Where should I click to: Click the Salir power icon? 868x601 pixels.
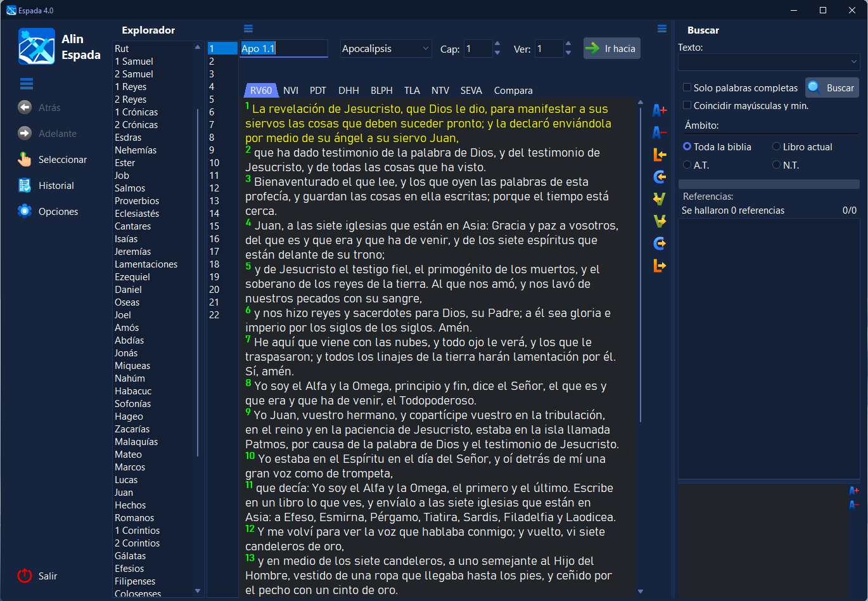(x=25, y=576)
